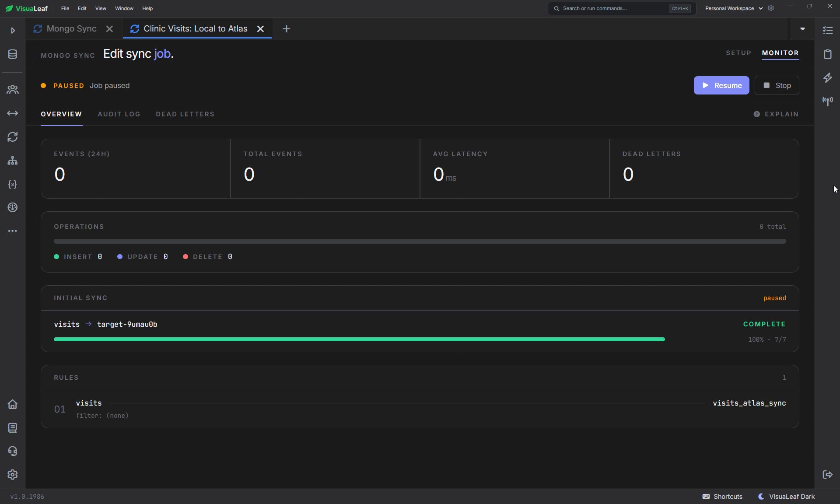The image size is (840, 504).
Task: Go to the home icon
Action: click(x=13, y=404)
